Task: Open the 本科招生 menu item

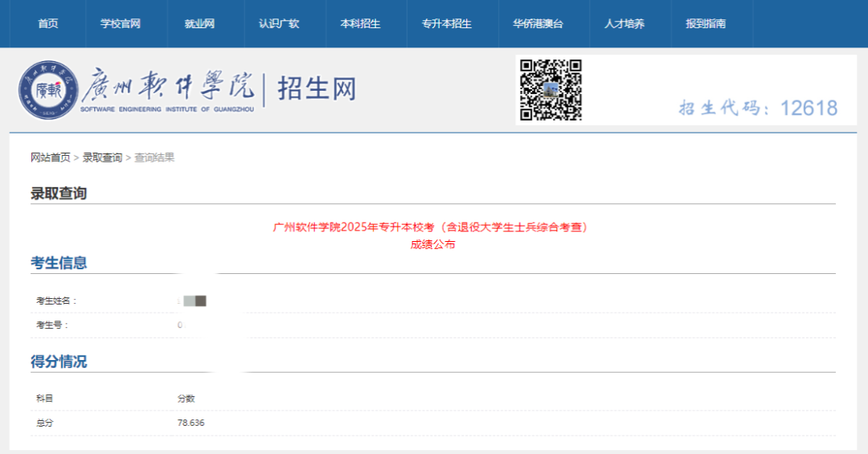Action: [x=360, y=23]
